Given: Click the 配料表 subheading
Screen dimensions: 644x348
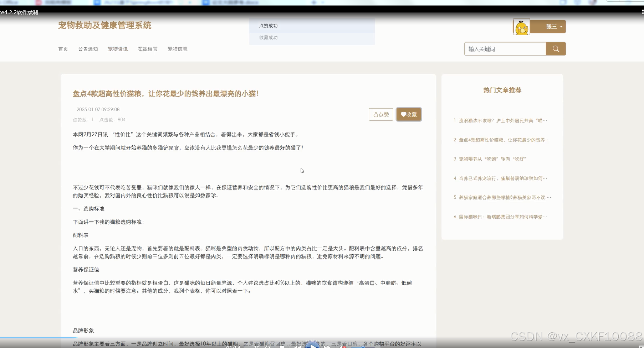Looking at the screenshot, I should click(81, 235).
